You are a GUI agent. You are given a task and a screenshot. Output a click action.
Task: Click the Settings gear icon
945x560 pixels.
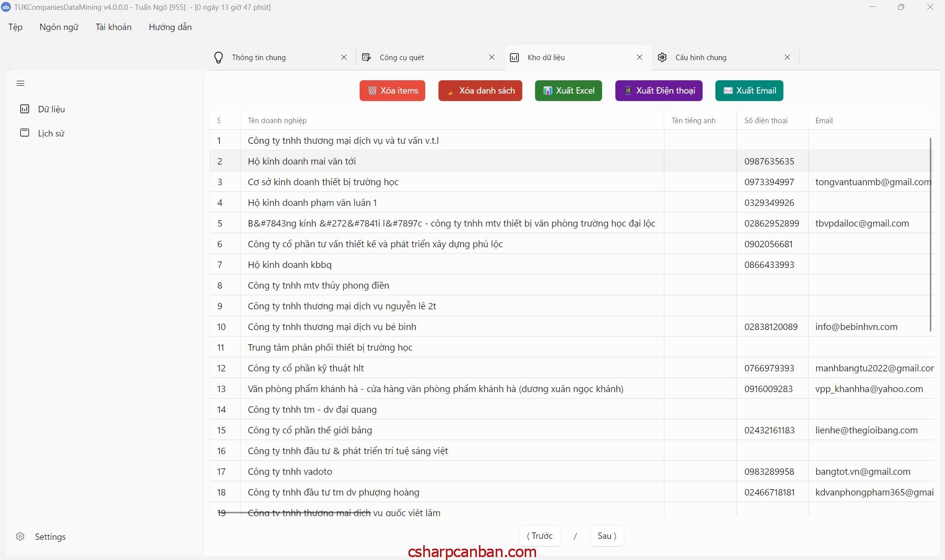click(20, 536)
